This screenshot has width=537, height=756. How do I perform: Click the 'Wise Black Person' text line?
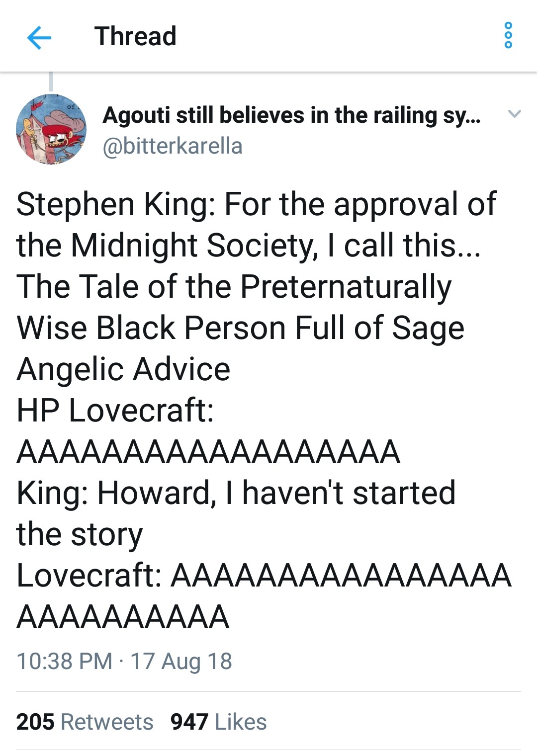click(x=240, y=328)
